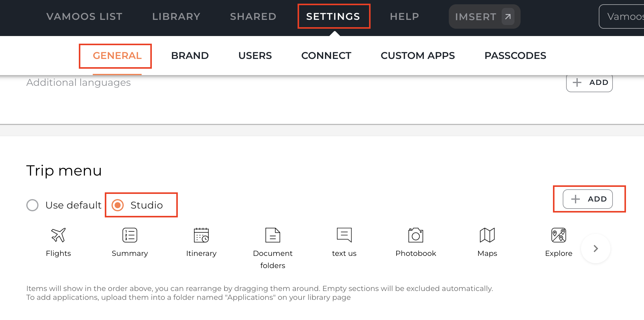Screen dimensions: 644x320
Task: Select the Summary list icon
Action: (130, 235)
